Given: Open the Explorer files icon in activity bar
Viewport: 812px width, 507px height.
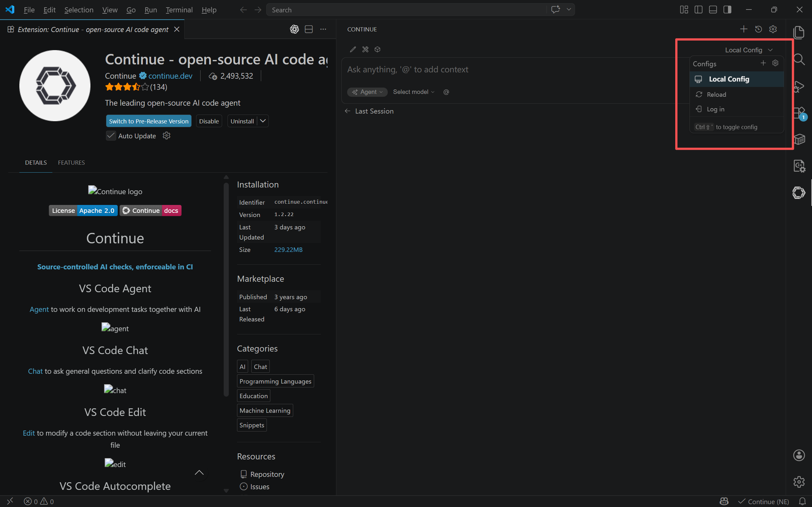Looking at the screenshot, I should (x=799, y=32).
